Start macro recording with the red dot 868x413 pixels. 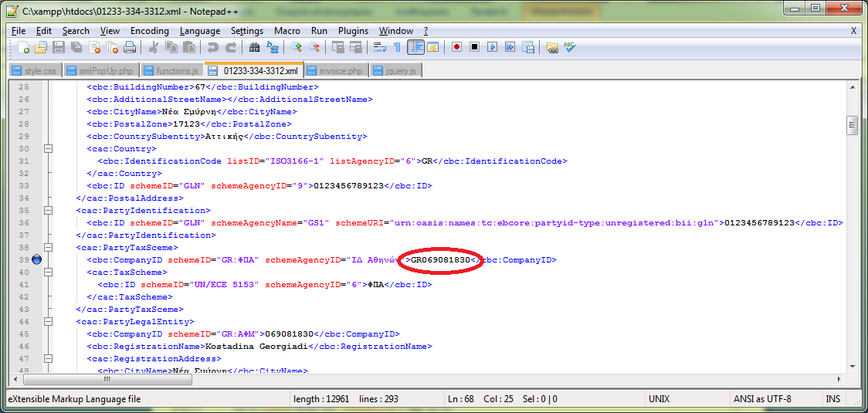pyautogui.click(x=456, y=48)
